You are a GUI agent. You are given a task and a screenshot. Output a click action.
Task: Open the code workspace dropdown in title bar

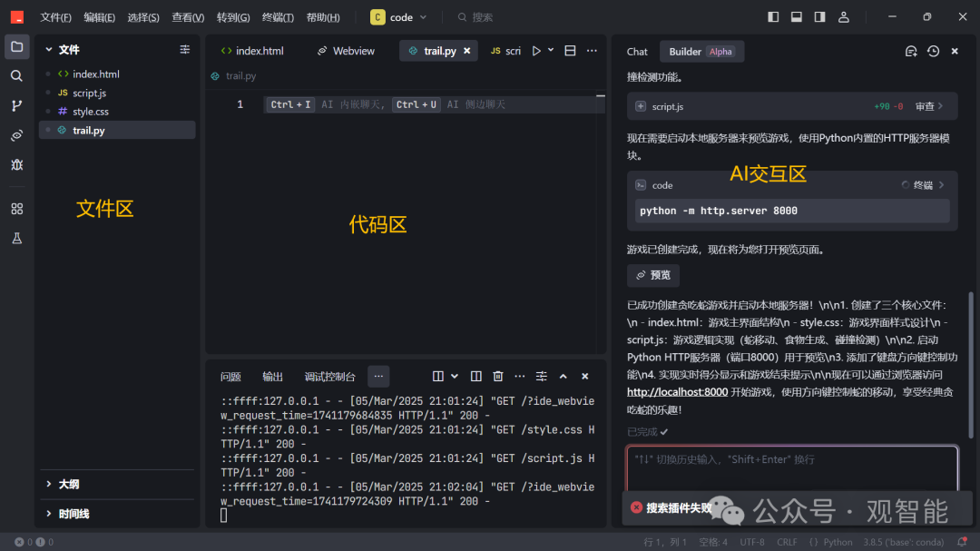pos(397,16)
